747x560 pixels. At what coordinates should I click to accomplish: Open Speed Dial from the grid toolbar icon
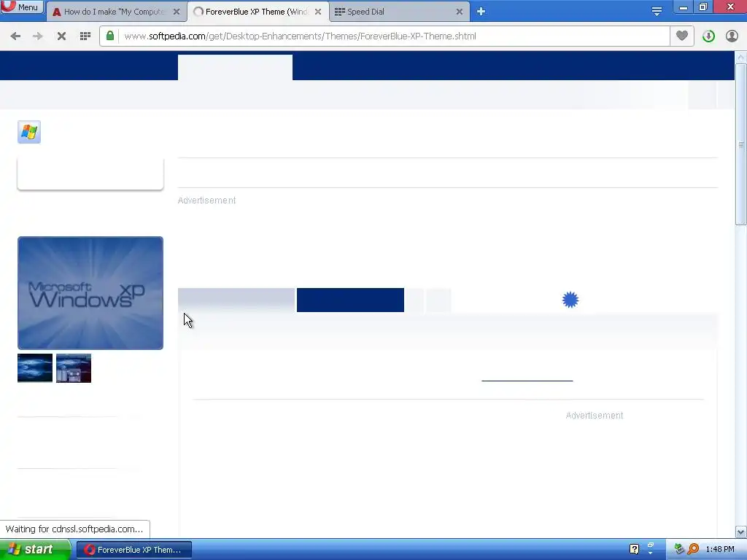[x=85, y=36]
